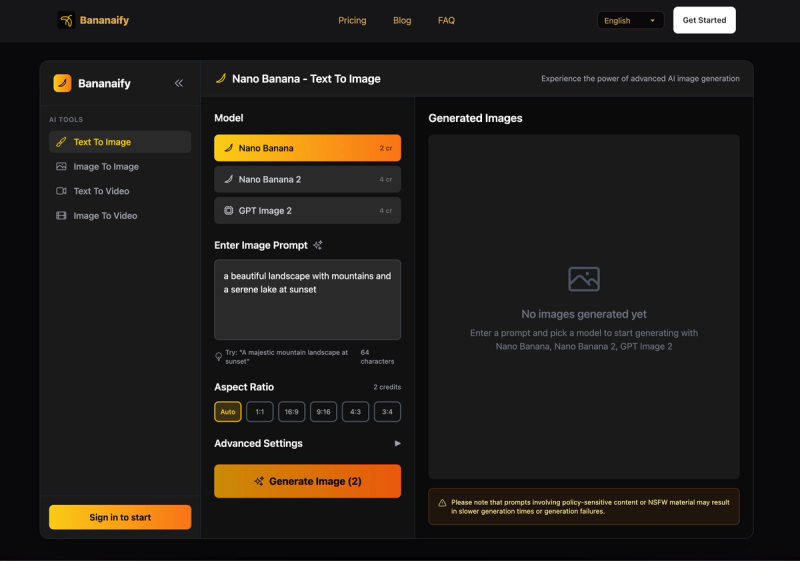The image size is (800, 561).
Task: Choose 3:4 aspect ratio
Action: tap(387, 412)
